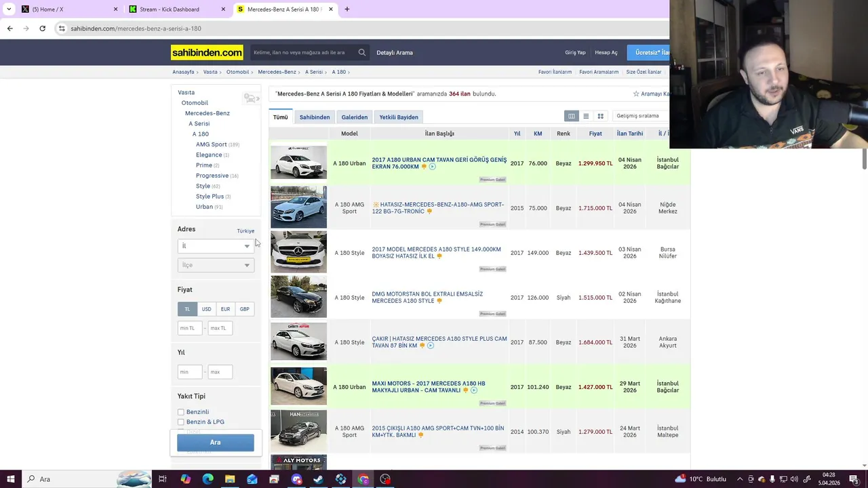Select the Galeriden tab
The height and width of the screenshot is (488, 868).
coord(355,117)
